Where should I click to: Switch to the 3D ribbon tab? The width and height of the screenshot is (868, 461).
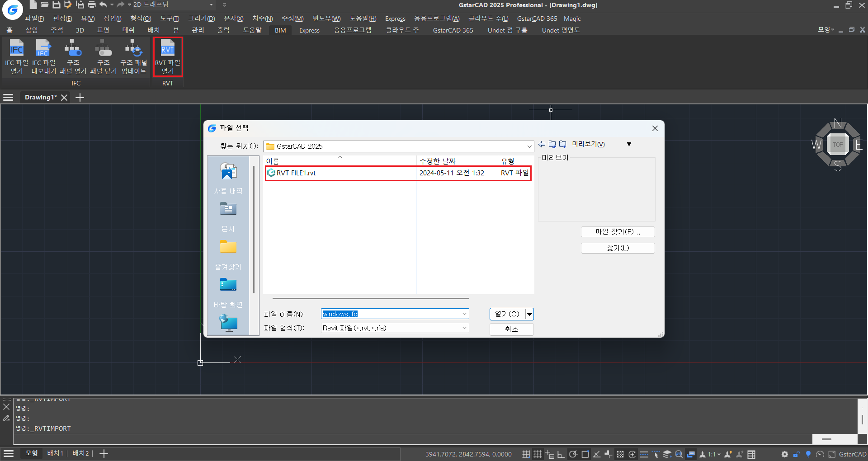[80, 30]
